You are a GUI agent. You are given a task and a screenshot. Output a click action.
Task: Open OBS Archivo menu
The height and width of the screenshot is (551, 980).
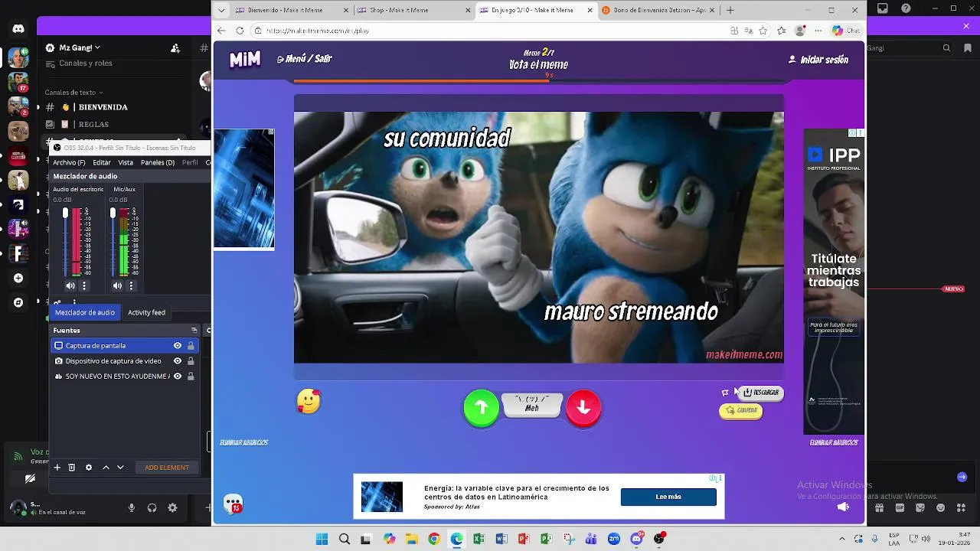tap(69, 162)
